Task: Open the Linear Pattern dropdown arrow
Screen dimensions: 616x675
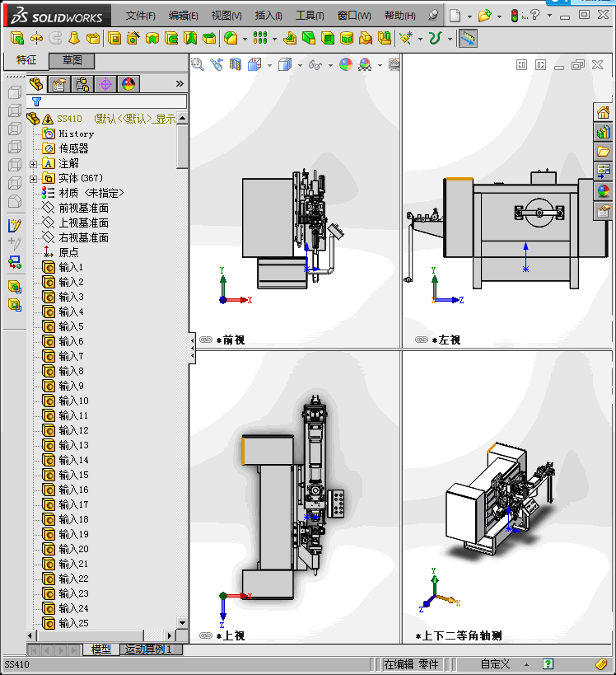Action: (x=274, y=40)
